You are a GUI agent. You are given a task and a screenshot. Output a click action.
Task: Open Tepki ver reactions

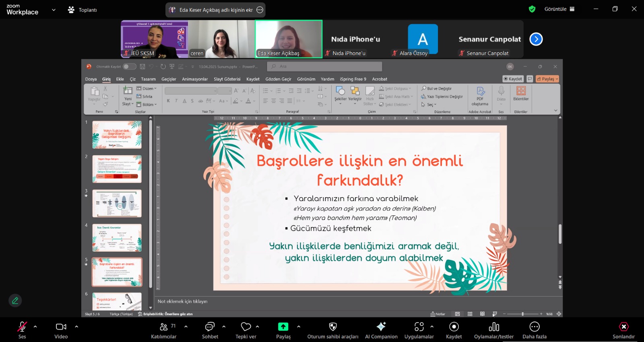pyautogui.click(x=246, y=327)
